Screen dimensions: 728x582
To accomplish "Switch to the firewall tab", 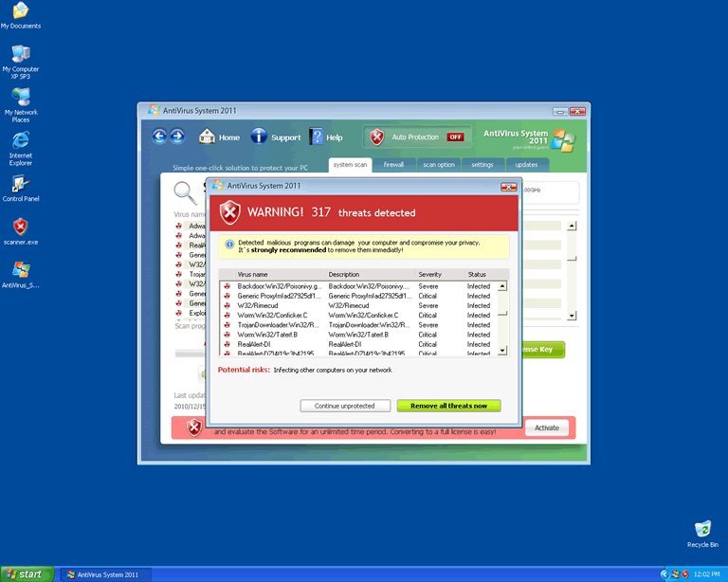I will click(x=393, y=164).
